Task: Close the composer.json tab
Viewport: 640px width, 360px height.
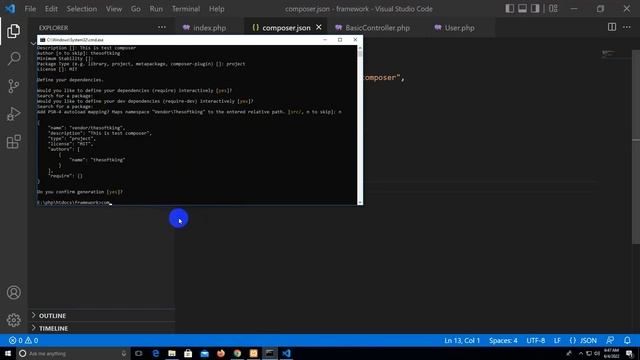Action: pos(319,27)
